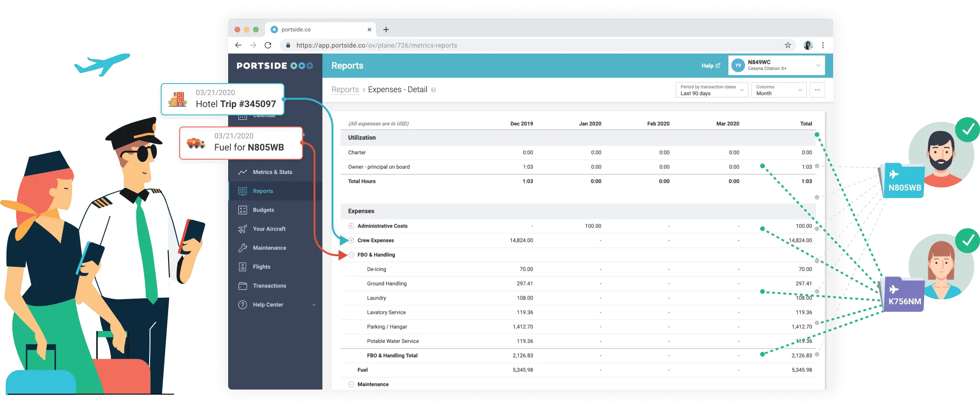Click the Reports sidebar icon

tap(242, 191)
